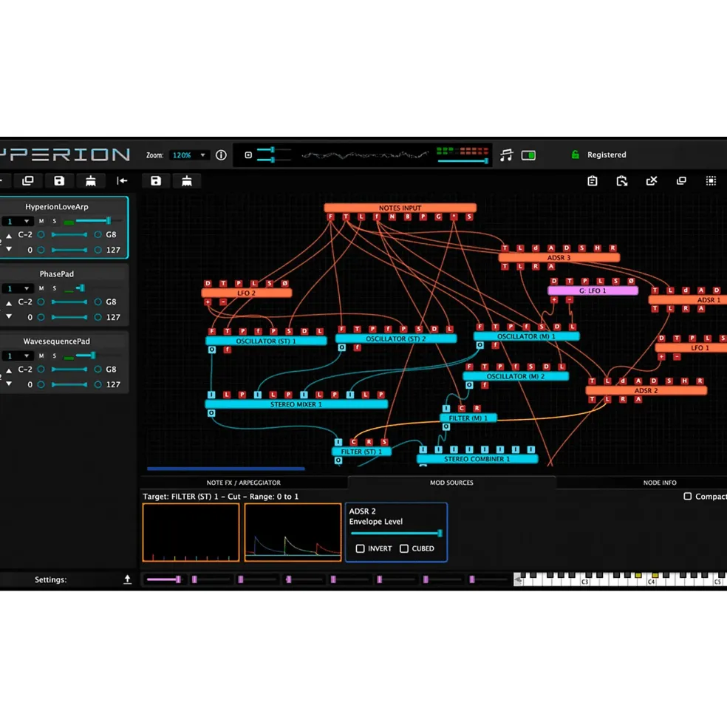This screenshot has width=727, height=728.
Task: Click WavesequencePad up triangle arrow
Action: [x=9, y=370]
